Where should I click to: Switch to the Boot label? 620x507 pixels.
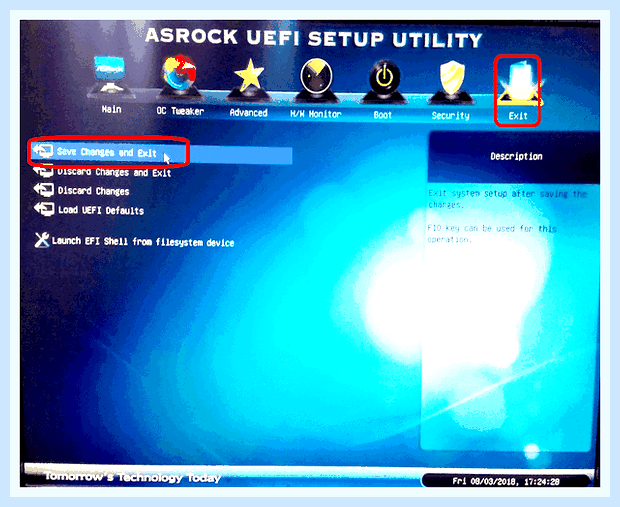click(x=383, y=115)
